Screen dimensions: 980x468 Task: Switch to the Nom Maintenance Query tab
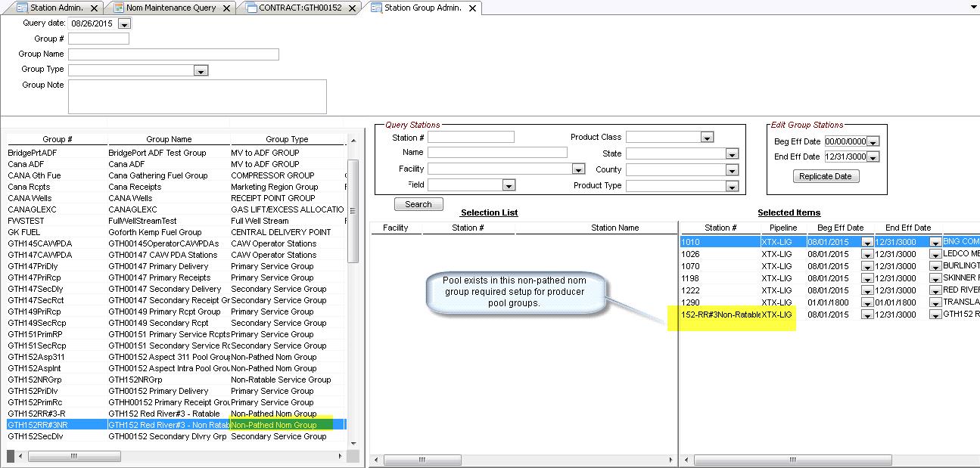[170, 8]
